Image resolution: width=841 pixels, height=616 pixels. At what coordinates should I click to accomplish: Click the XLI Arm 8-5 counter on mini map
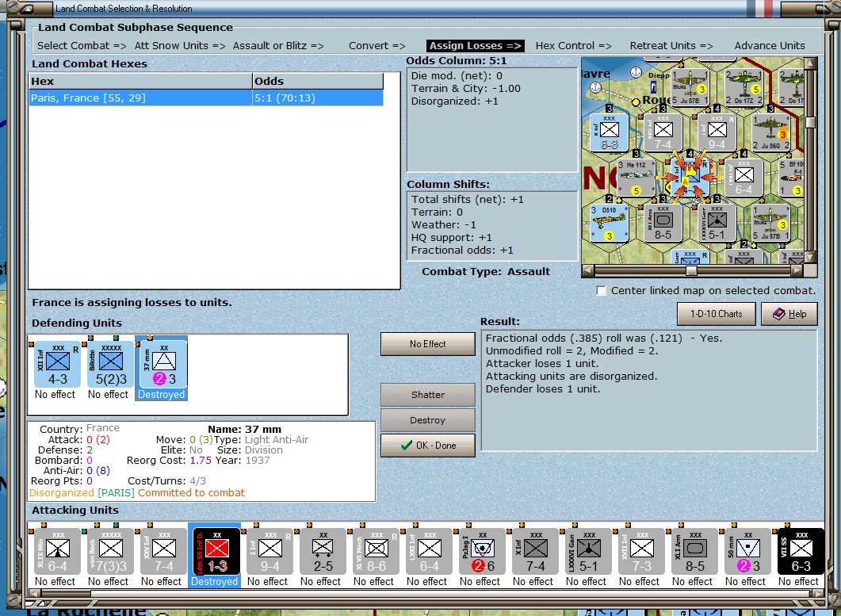(x=663, y=223)
